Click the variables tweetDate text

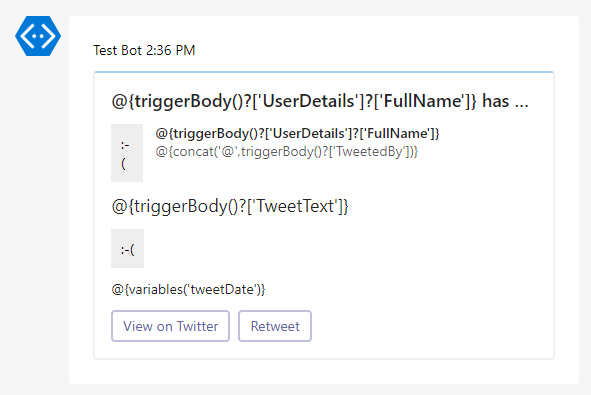pos(188,289)
